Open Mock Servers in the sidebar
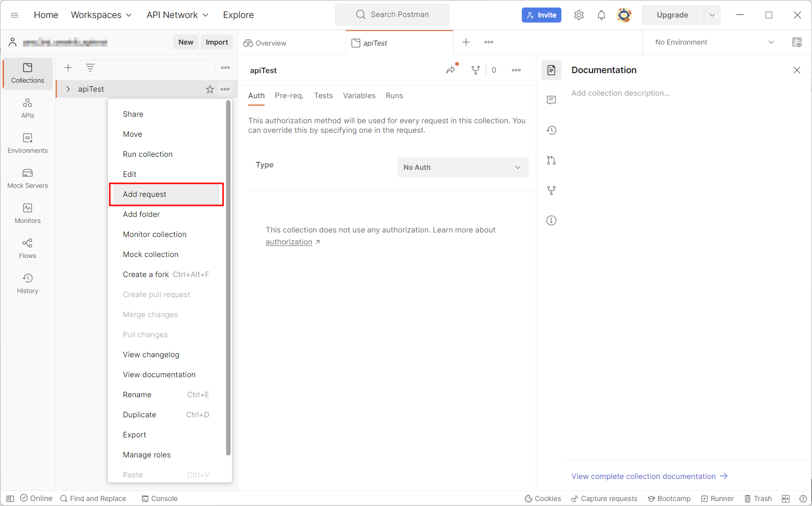Viewport: 812px width, 506px height. coord(28,178)
